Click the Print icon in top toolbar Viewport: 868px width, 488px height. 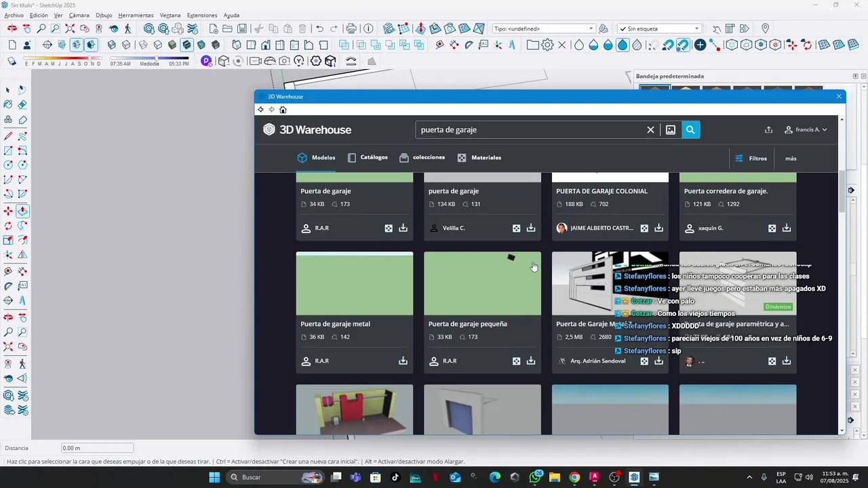pyautogui.click(x=351, y=28)
